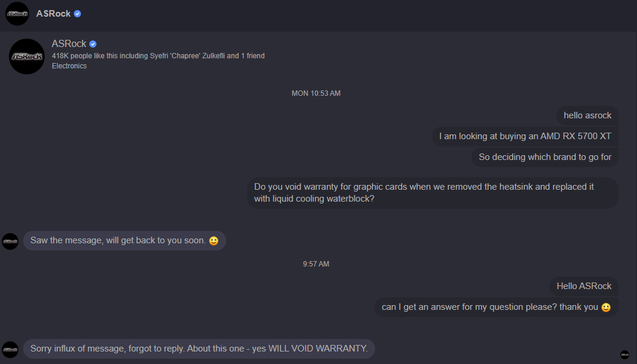Viewport: 637px width, 364px height.
Task: Open the ASRock page name in profile section
Action: click(69, 44)
